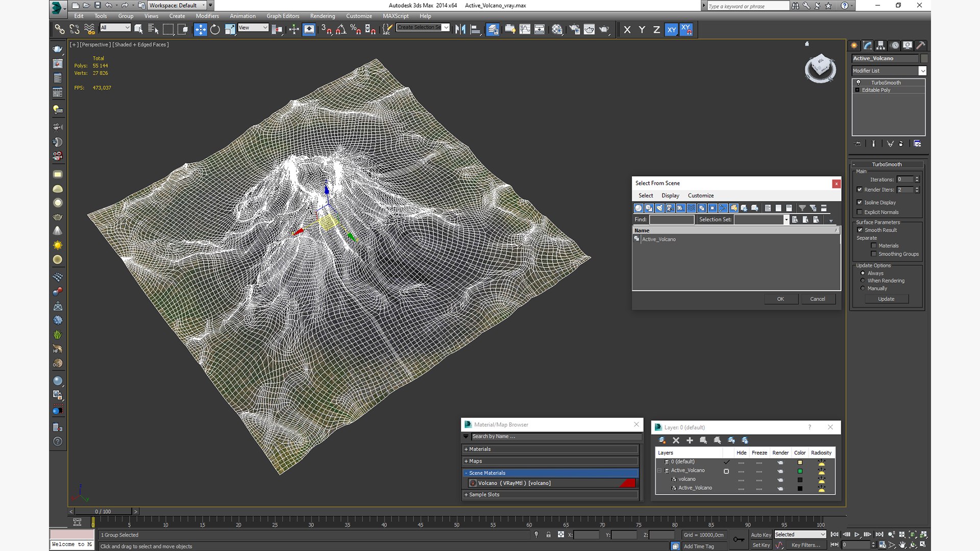The width and height of the screenshot is (980, 551).
Task: Click the Select and Link chain icon
Action: [x=60, y=30]
